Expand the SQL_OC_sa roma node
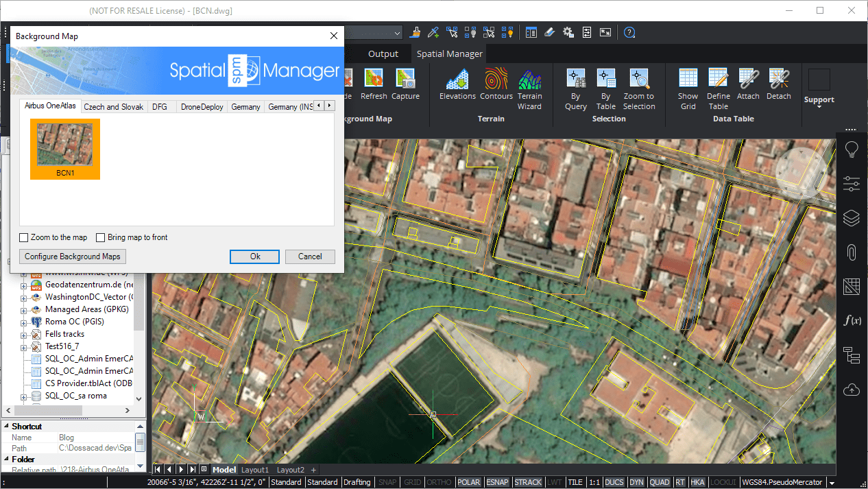868x489 pixels. click(23, 396)
